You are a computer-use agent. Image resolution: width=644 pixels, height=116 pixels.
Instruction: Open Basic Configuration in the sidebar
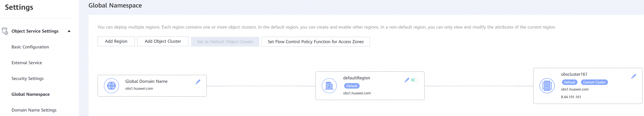pos(30,47)
